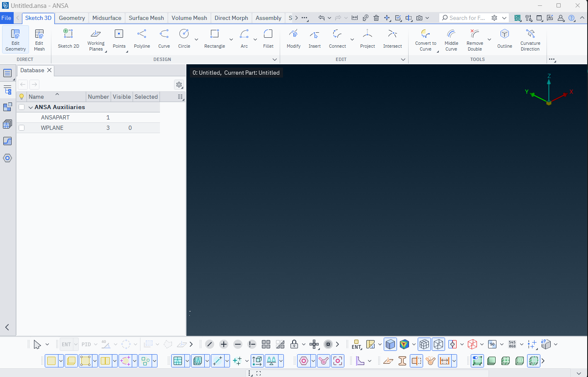This screenshot has height=377, width=588.
Task: Open the Volume Mesh tab
Action: tap(189, 18)
